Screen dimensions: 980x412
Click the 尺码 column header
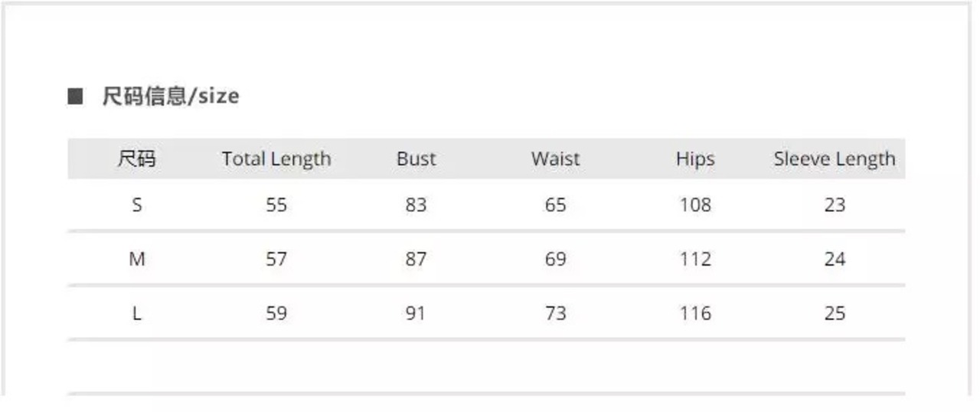tap(136, 159)
